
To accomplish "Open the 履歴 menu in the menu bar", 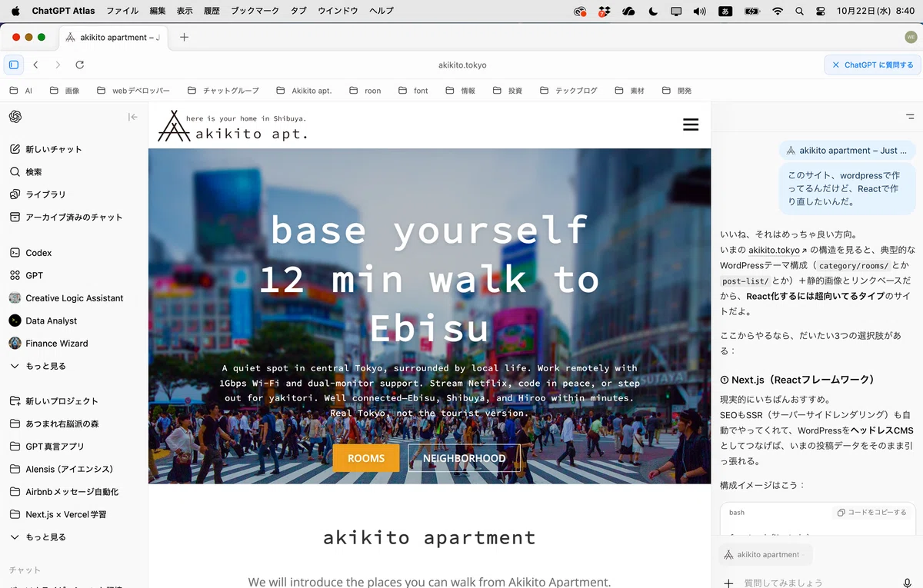I will [x=210, y=11].
